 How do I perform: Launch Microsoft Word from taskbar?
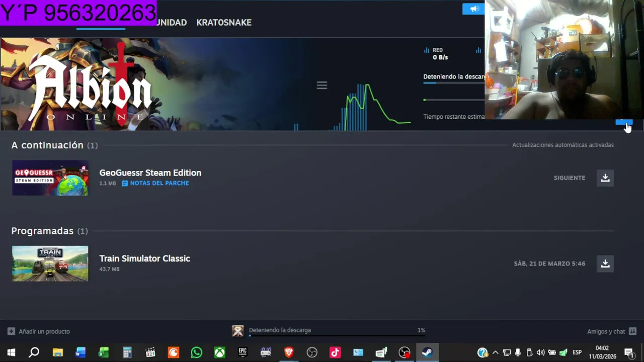[x=80, y=352]
